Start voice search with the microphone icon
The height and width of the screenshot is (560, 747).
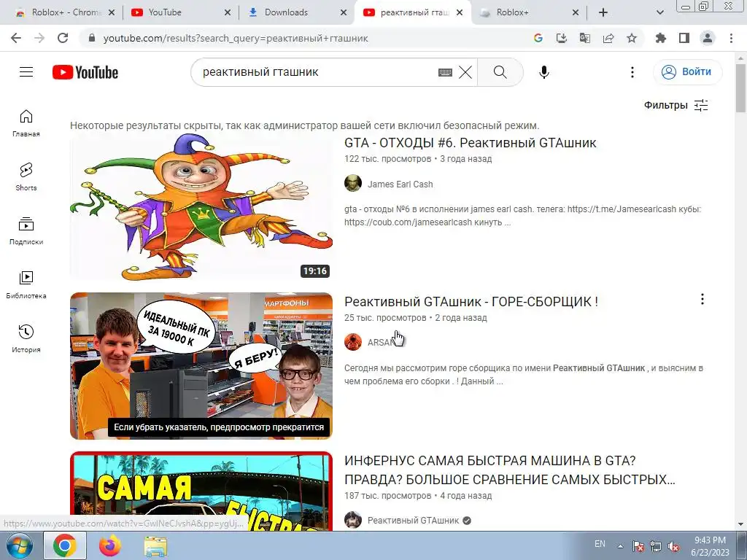[x=544, y=72]
